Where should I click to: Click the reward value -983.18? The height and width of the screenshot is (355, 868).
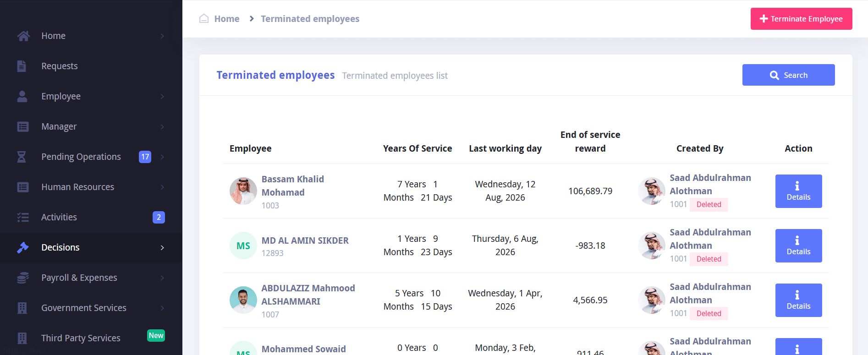click(590, 246)
